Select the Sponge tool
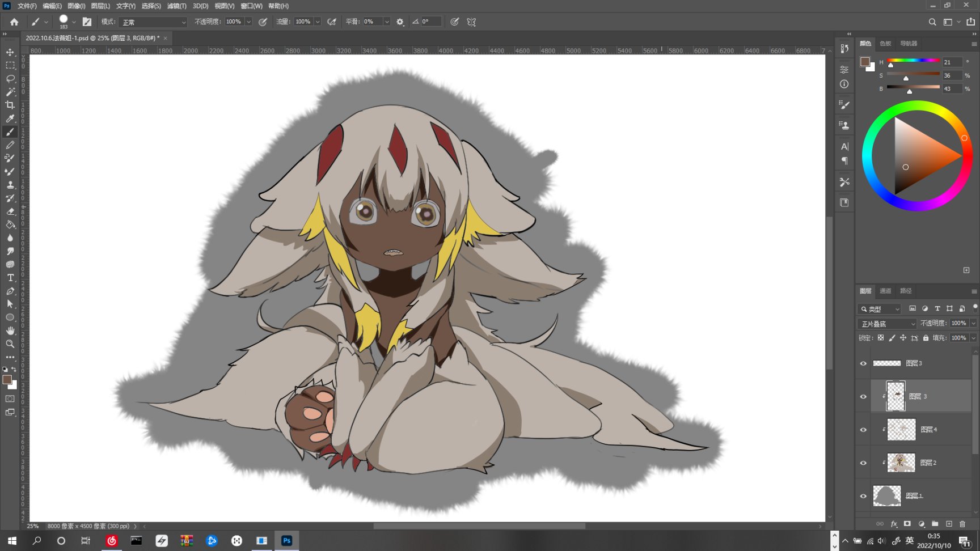The height and width of the screenshot is (551, 980). pos(10,264)
